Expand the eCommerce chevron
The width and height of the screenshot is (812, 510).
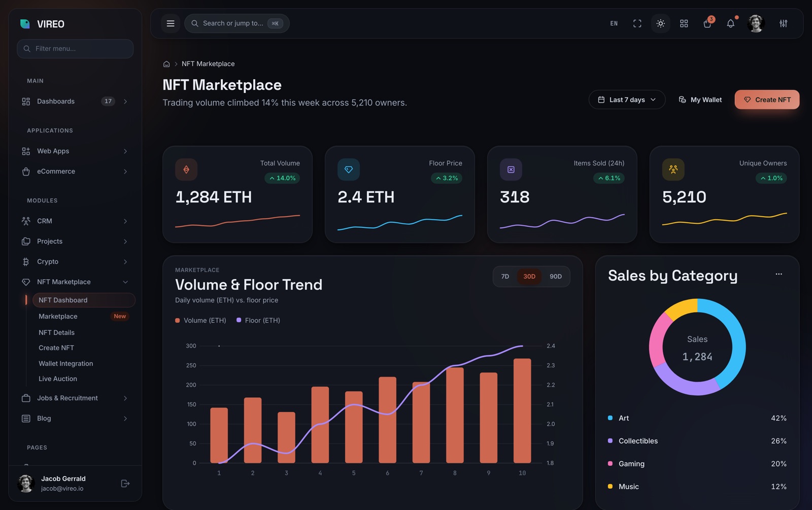(x=125, y=172)
